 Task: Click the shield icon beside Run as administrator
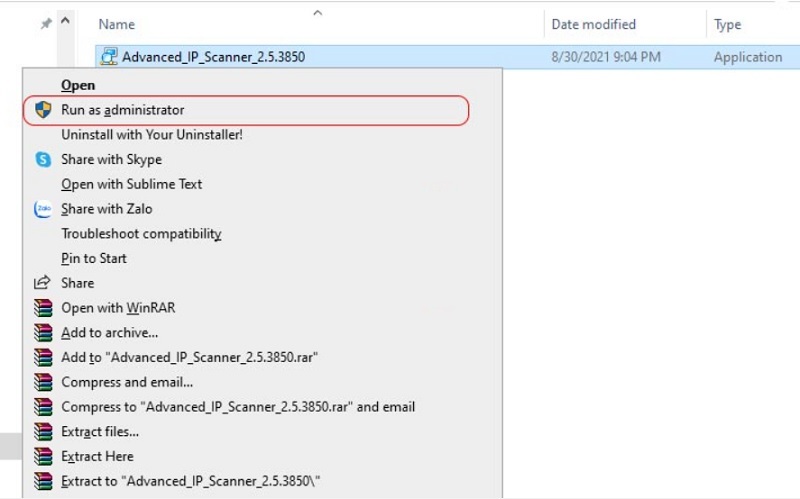coord(43,110)
